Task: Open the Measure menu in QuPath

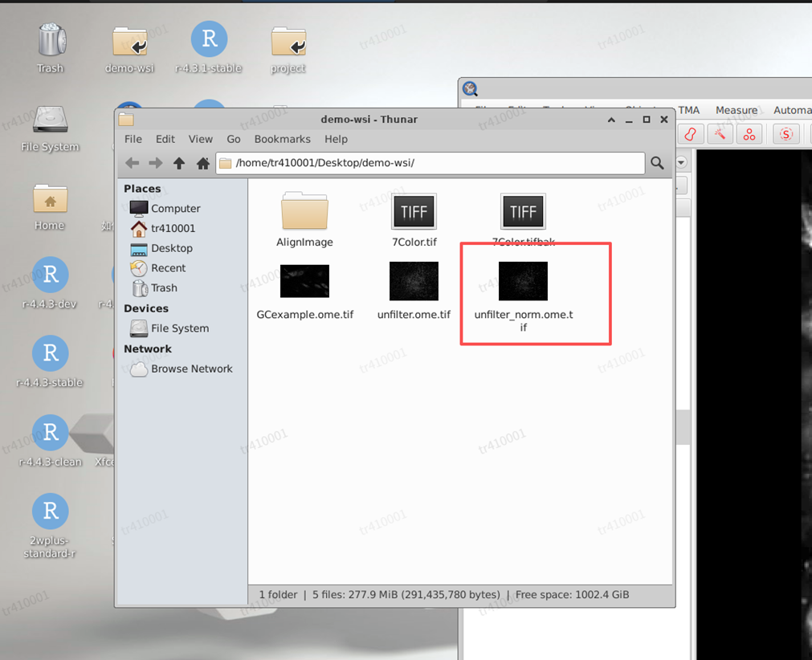Action: coord(736,110)
